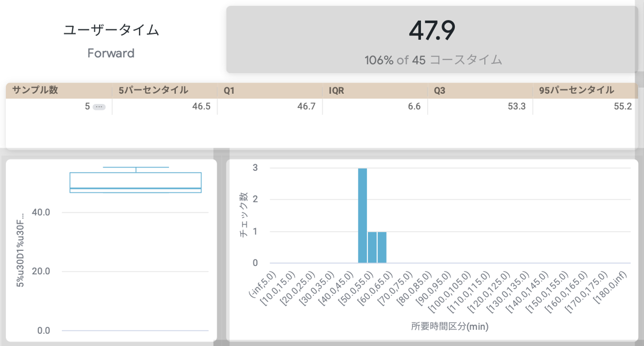Select the Q3 column header
Viewport: 644px width, 346px height.
coord(440,90)
